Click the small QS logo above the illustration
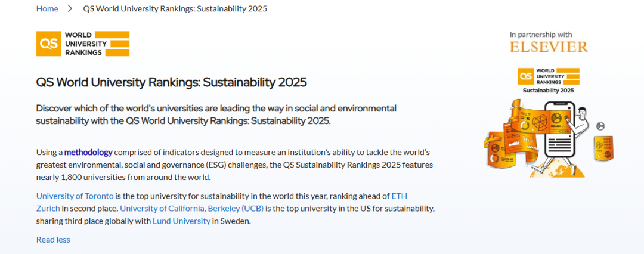This screenshot has width=644, height=254. pos(549,76)
